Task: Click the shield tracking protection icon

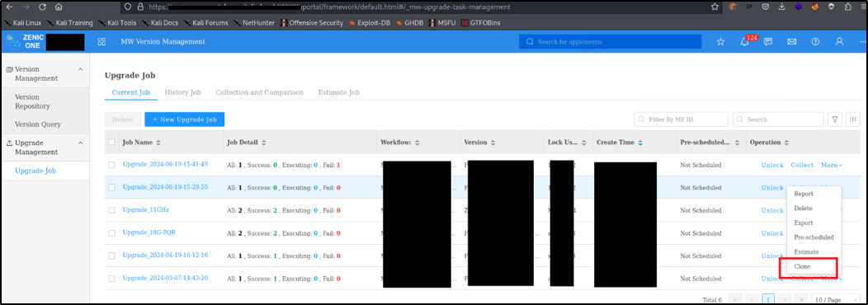Action: click(x=127, y=7)
